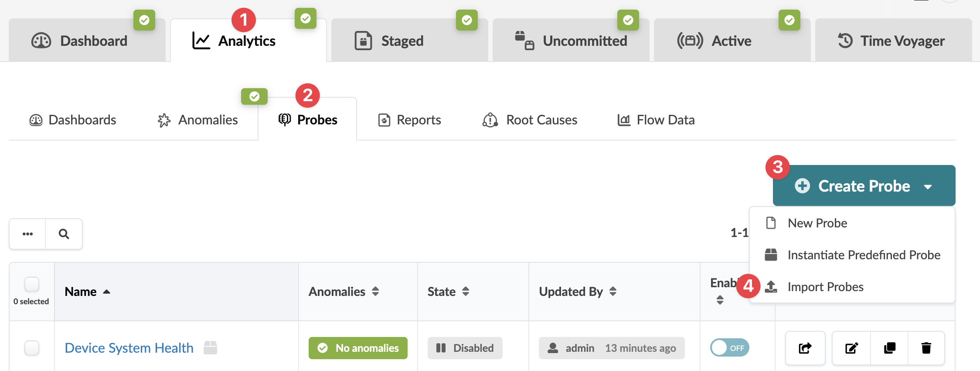
Task: Click the search magnifier icon
Action: click(x=64, y=234)
